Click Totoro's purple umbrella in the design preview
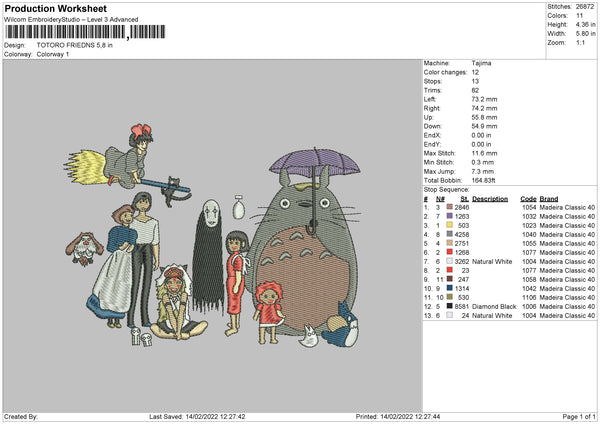Screen dimensions: 600x424 pyautogui.click(x=315, y=163)
